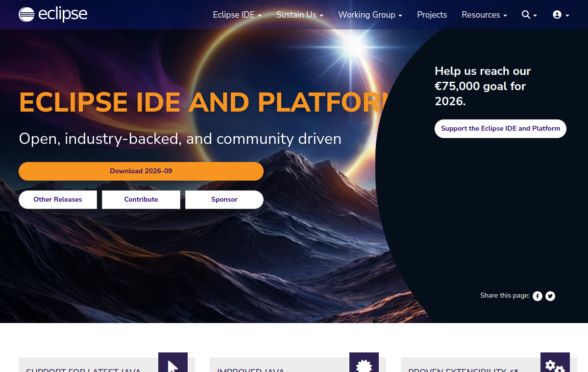Share this page on Twitter

[550, 296]
